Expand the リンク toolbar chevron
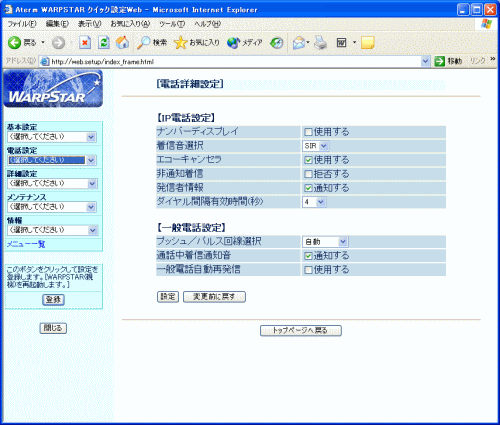This screenshot has height=425, width=500. pos(493,59)
